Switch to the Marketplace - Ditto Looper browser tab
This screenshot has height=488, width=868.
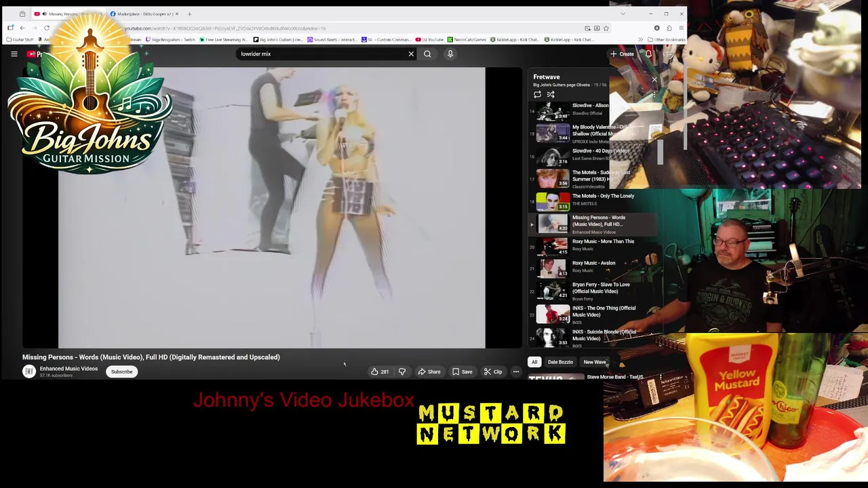(x=144, y=14)
